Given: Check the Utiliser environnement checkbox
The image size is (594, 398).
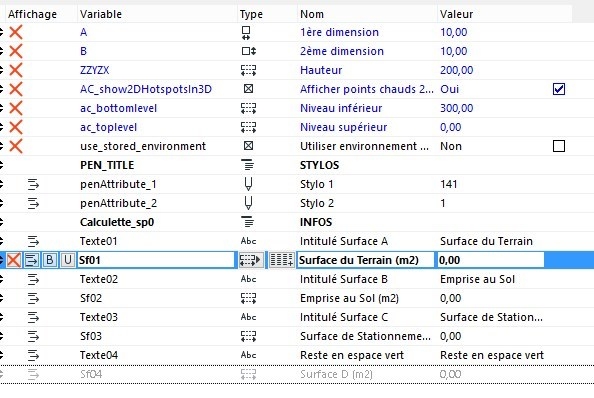Looking at the screenshot, I should [x=559, y=146].
